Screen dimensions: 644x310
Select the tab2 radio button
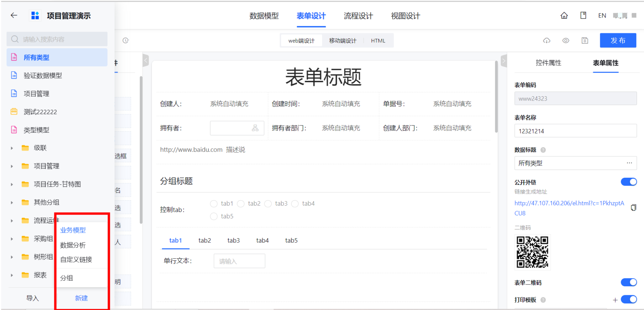pyautogui.click(x=241, y=204)
